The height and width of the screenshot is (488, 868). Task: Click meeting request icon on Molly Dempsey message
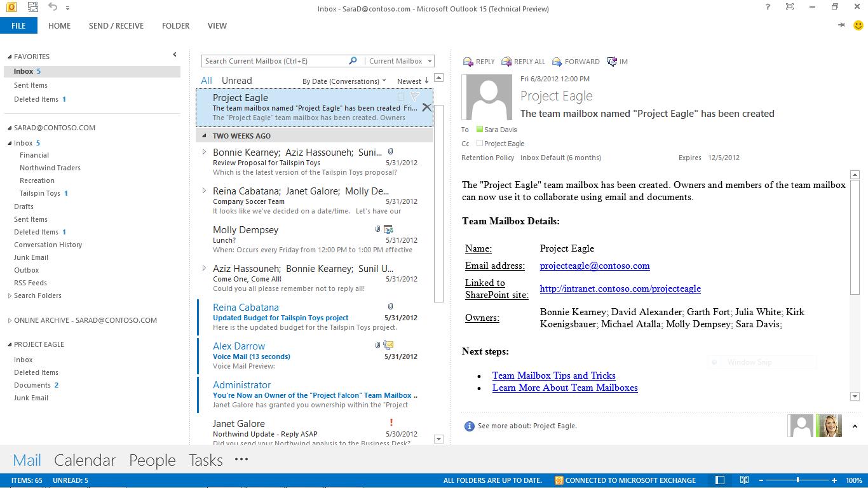coord(388,229)
